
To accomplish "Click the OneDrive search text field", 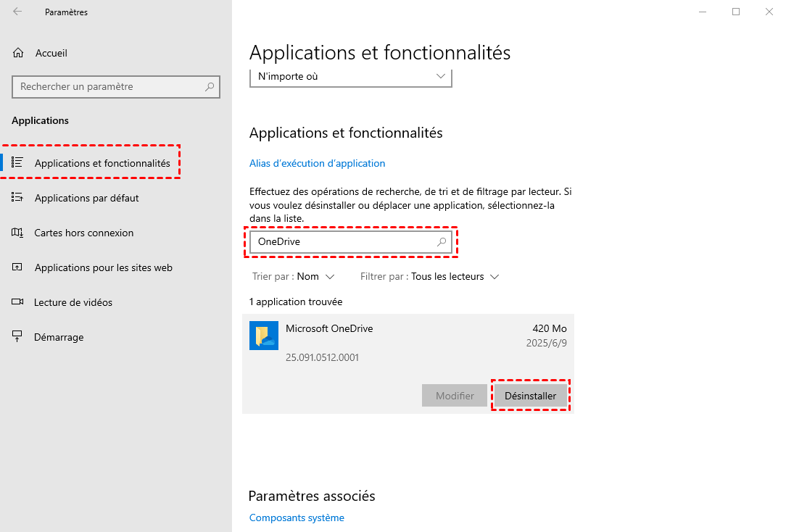I will (341, 242).
